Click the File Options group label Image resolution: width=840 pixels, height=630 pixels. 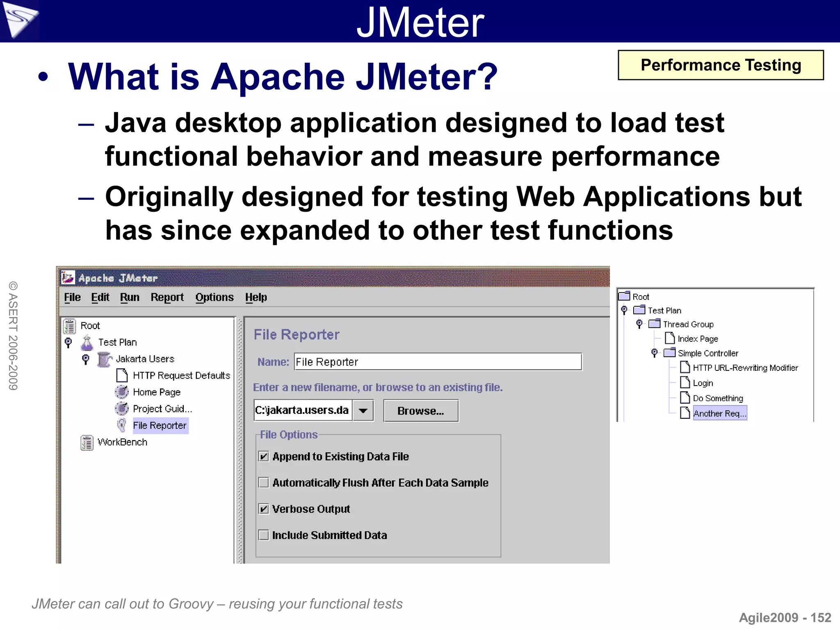point(289,435)
